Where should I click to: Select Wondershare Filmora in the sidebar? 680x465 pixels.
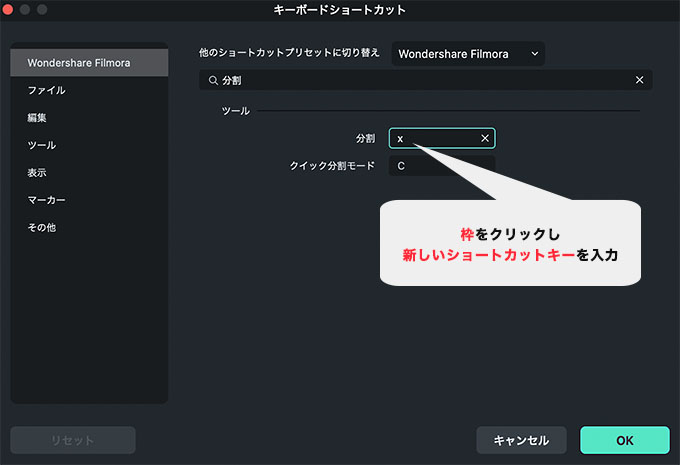[89, 63]
